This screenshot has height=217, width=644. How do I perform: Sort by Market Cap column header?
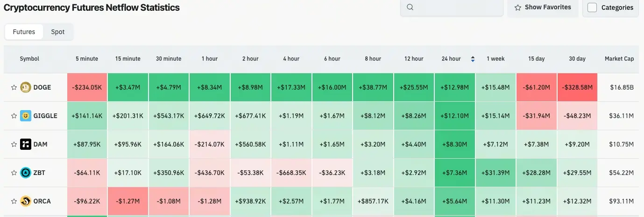point(619,59)
